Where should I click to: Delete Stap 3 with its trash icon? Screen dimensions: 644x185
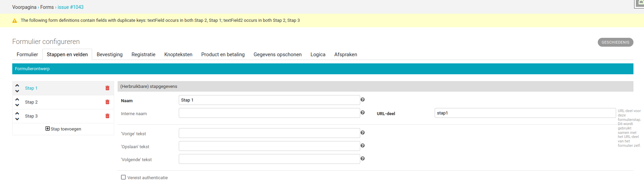pos(107,116)
